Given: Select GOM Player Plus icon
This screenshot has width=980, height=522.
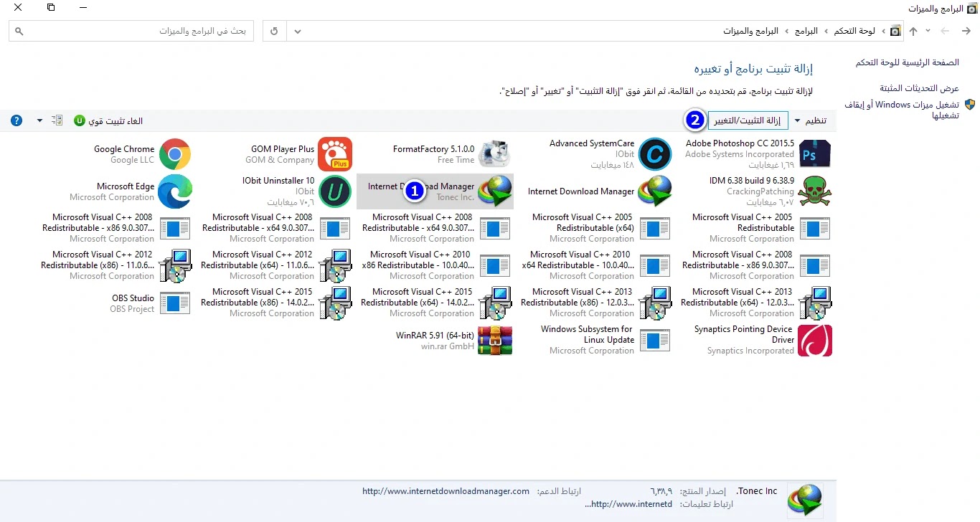Looking at the screenshot, I should pyautogui.click(x=335, y=153).
